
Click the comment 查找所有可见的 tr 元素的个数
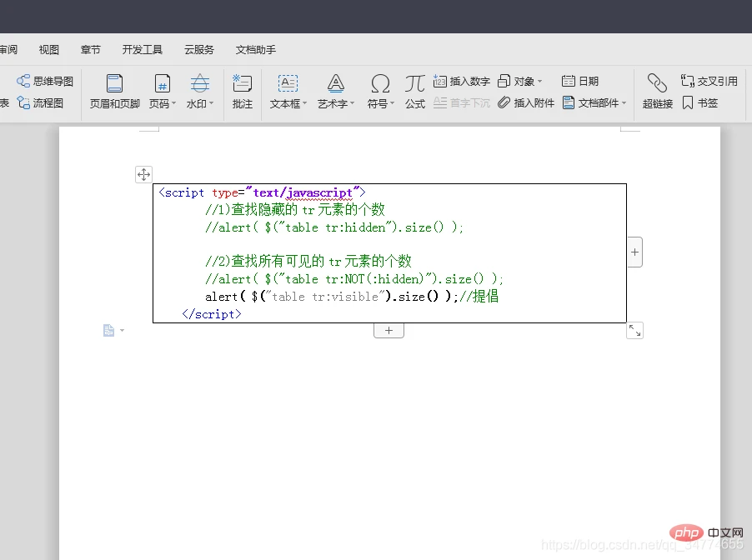point(308,262)
